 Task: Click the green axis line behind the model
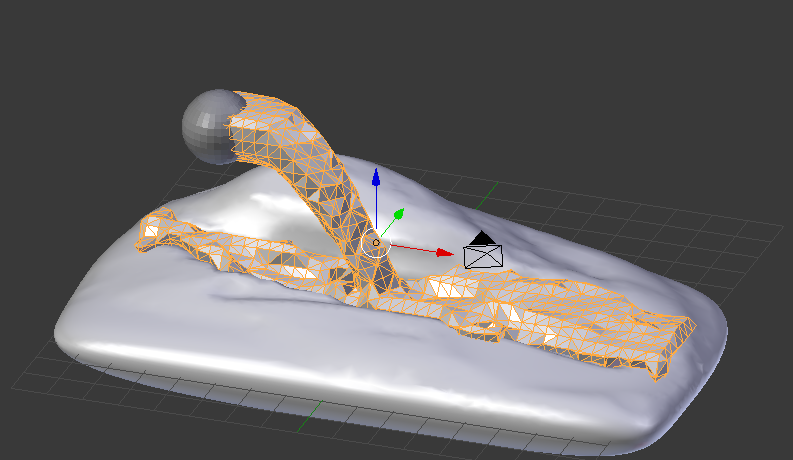pyautogui.click(x=489, y=187)
